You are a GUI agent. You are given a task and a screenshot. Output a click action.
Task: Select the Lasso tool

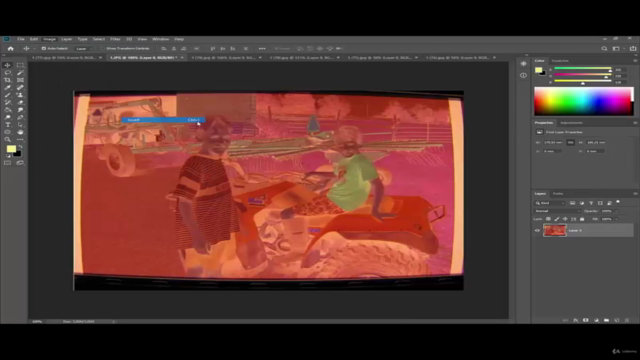[7, 73]
